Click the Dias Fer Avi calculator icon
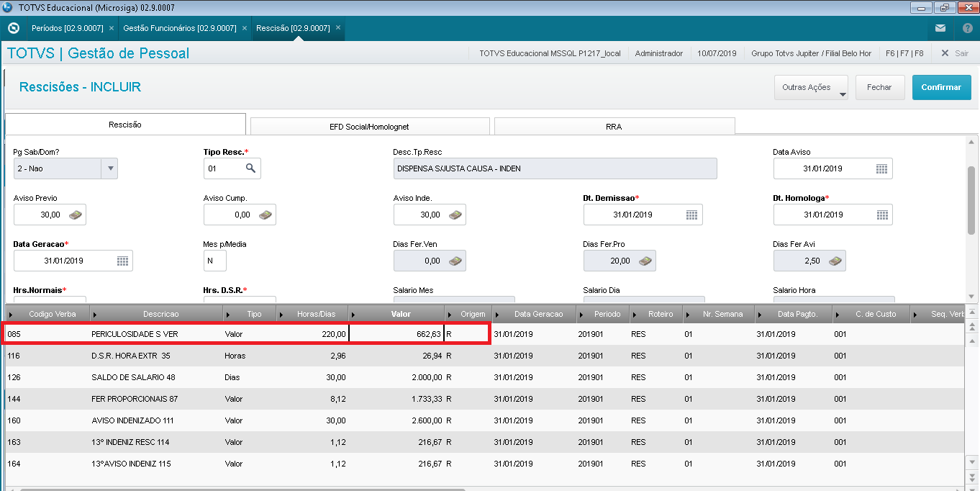 pyautogui.click(x=835, y=261)
